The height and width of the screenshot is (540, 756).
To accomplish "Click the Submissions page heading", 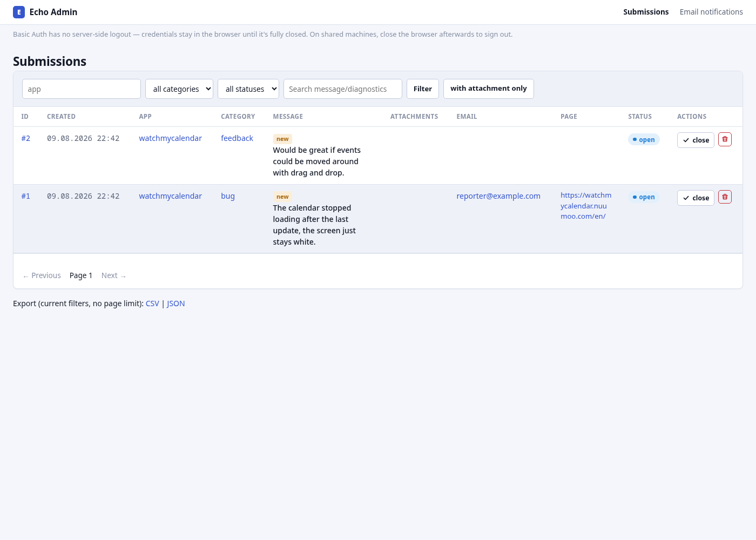I will (50, 62).
